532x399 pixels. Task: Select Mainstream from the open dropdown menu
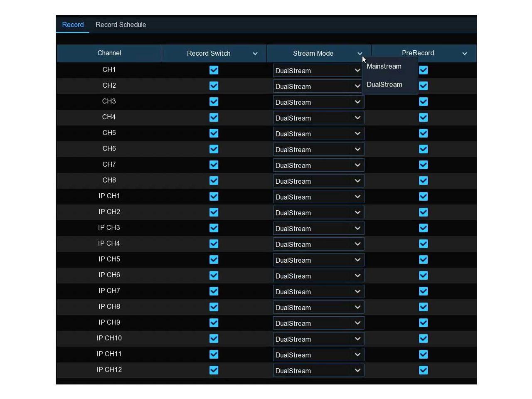(384, 66)
